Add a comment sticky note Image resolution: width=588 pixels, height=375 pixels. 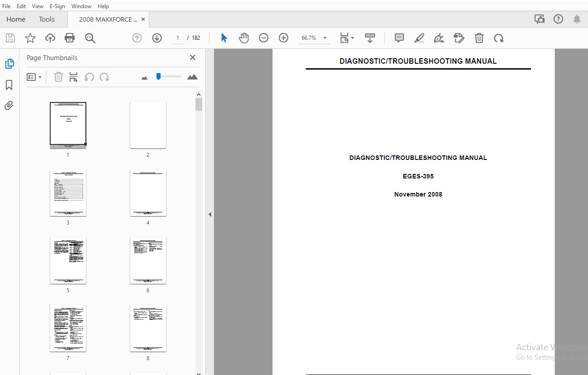(399, 38)
